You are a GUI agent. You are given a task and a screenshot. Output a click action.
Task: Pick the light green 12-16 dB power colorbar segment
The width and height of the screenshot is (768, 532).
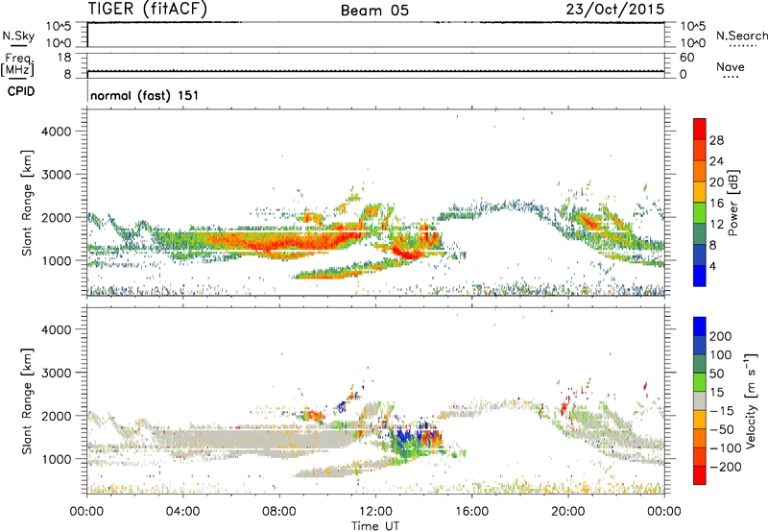(700, 212)
